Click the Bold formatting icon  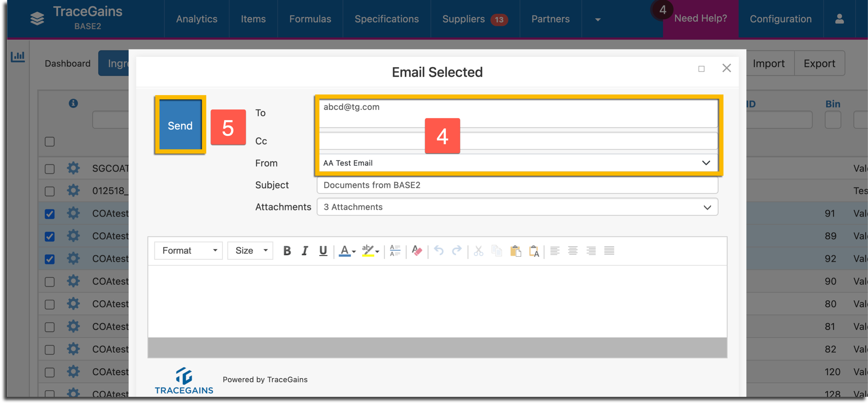tap(287, 250)
